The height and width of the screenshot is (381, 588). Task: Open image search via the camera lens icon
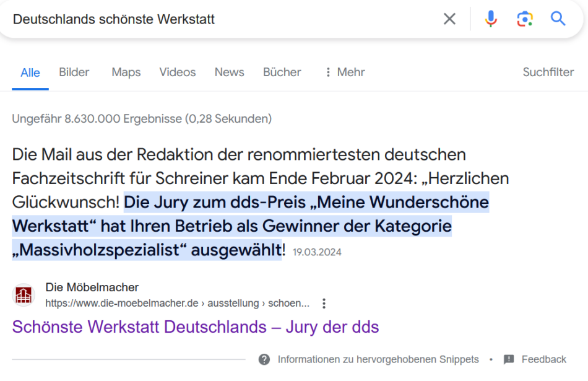tap(525, 19)
